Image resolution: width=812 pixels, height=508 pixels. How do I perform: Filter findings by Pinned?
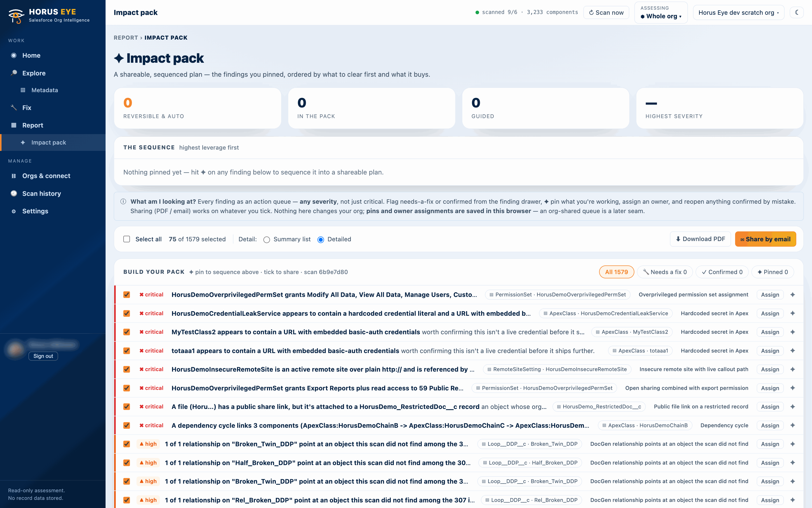pyautogui.click(x=772, y=272)
